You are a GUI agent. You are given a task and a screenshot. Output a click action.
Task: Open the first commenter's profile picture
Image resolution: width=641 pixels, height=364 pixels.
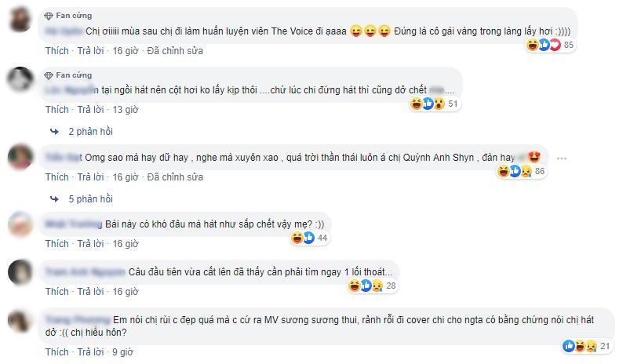click(20, 19)
